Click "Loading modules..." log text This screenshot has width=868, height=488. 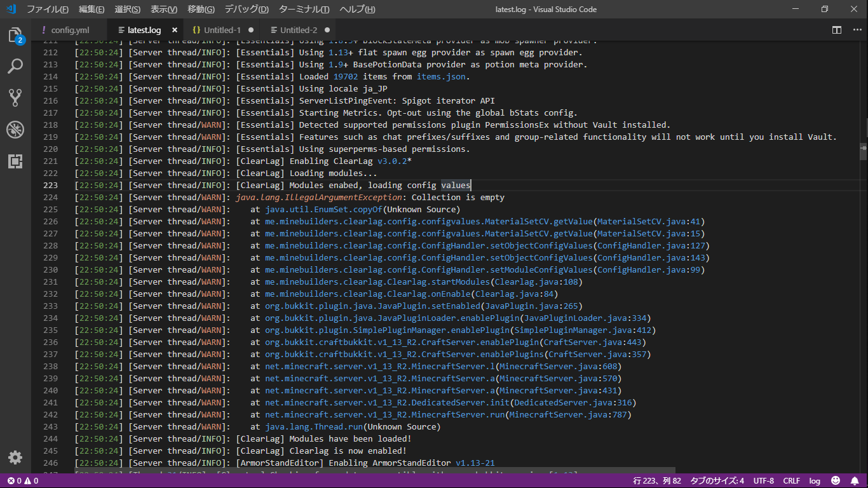[333, 173]
